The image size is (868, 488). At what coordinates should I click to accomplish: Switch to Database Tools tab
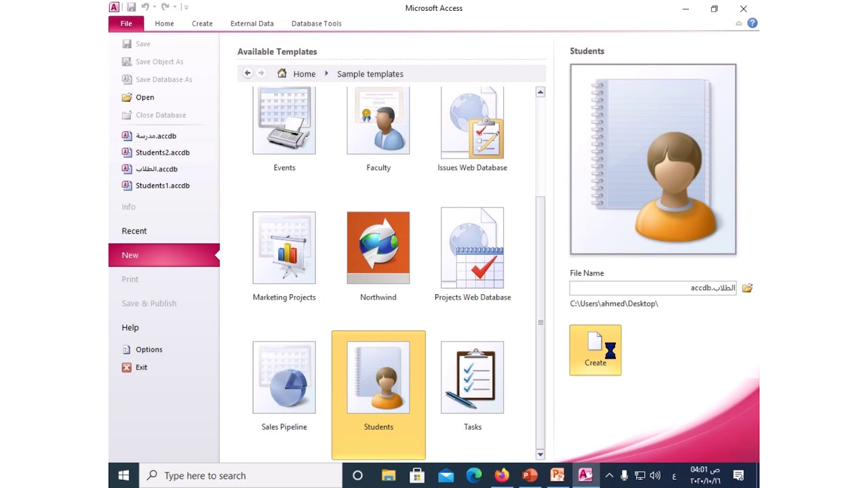317,23
